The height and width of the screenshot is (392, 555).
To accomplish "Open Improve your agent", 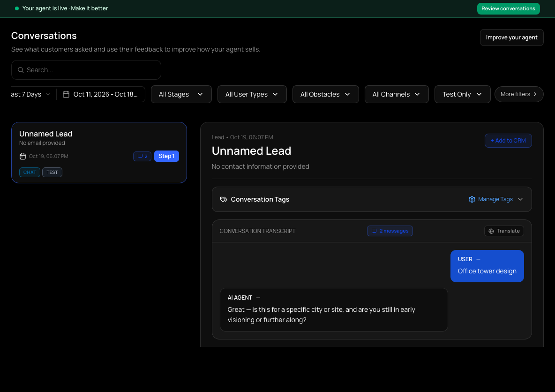I will click(511, 38).
